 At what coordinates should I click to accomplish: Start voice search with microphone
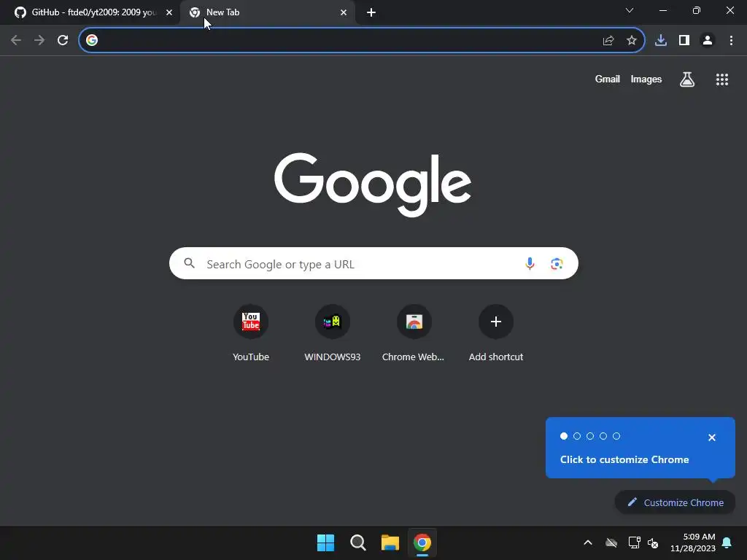(x=530, y=263)
